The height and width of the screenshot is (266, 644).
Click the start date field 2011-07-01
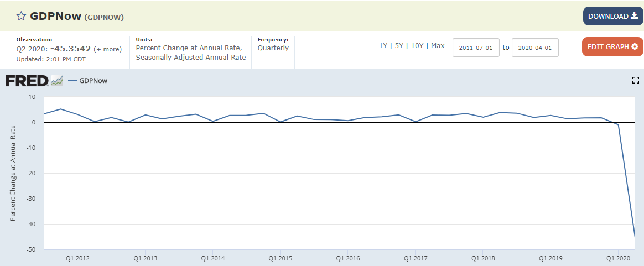tap(476, 48)
